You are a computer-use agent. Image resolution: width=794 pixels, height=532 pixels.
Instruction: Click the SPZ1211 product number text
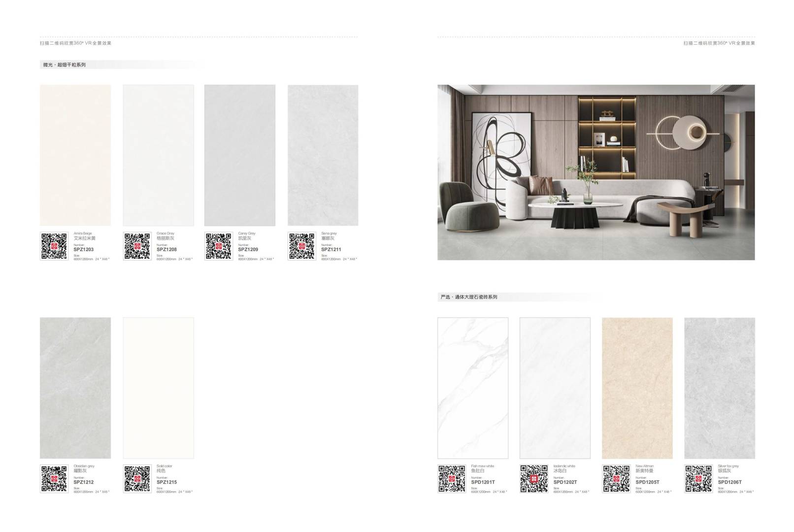tap(331, 250)
